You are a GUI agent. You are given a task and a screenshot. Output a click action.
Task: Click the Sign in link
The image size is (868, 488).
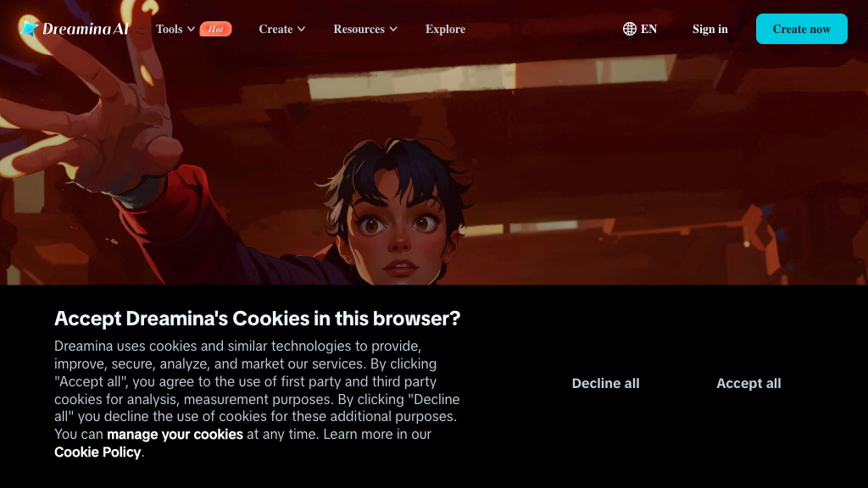tap(709, 29)
